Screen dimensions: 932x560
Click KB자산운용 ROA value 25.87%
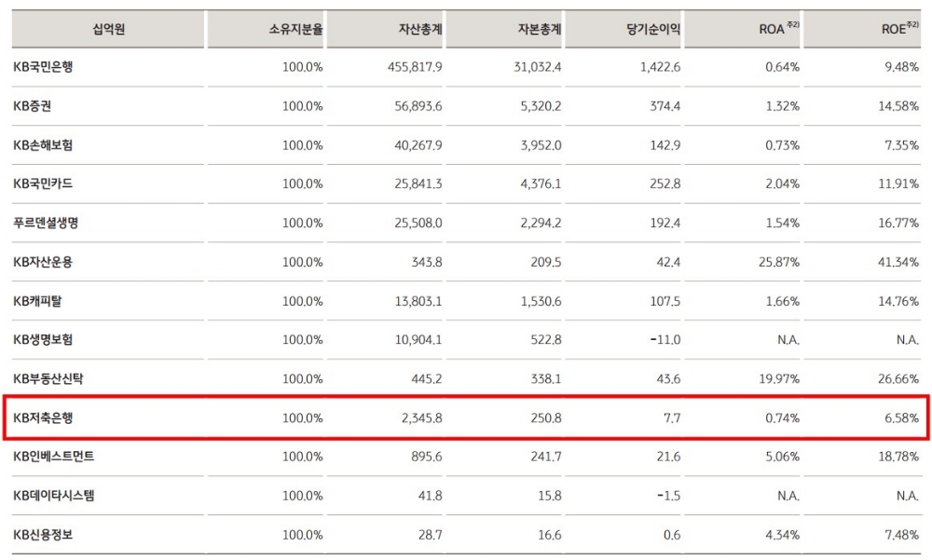pos(779,262)
